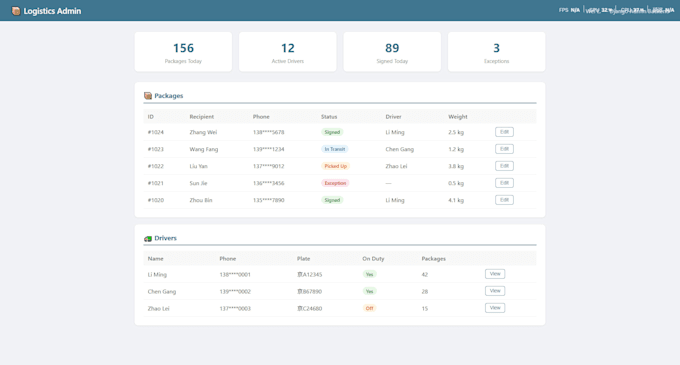
Task: Click recipient name Zhou Bin
Action: pyautogui.click(x=201, y=200)
